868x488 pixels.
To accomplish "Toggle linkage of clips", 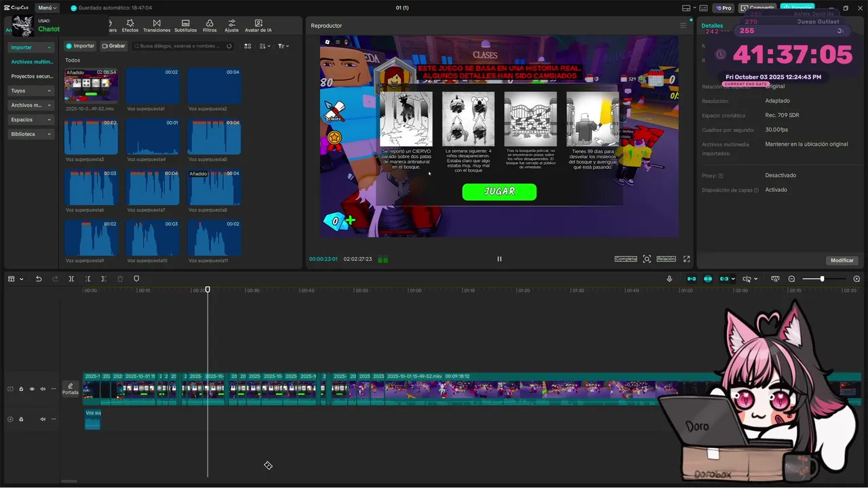I will pos(724,279).
